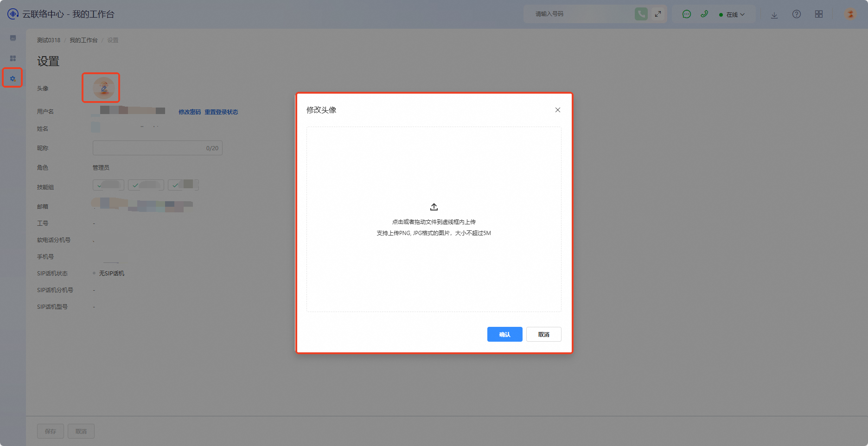The height and width of the screenshot is (446, 868).
Task: Open the apps grid icon in the top bar
Action: [819, 14]
